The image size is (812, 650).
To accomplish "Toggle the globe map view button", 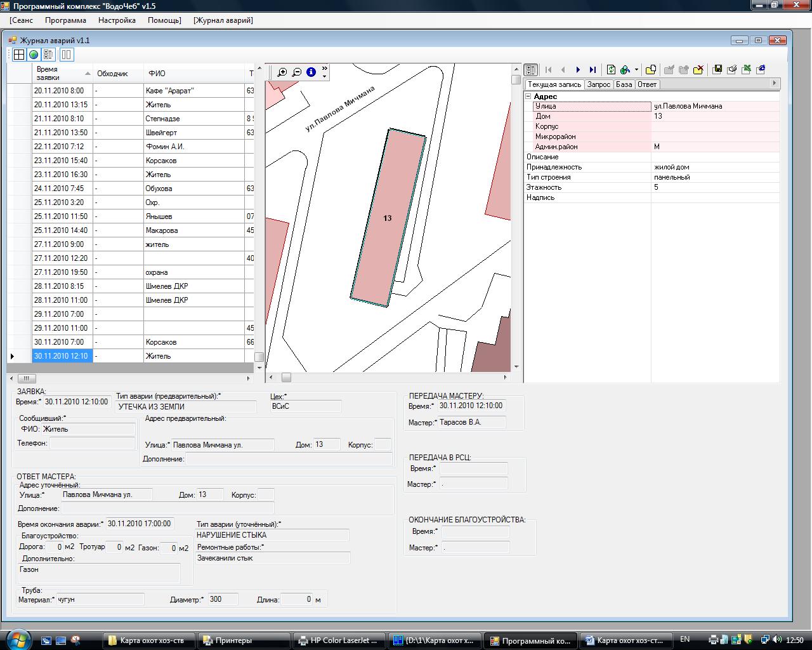I will pos(34,55).
